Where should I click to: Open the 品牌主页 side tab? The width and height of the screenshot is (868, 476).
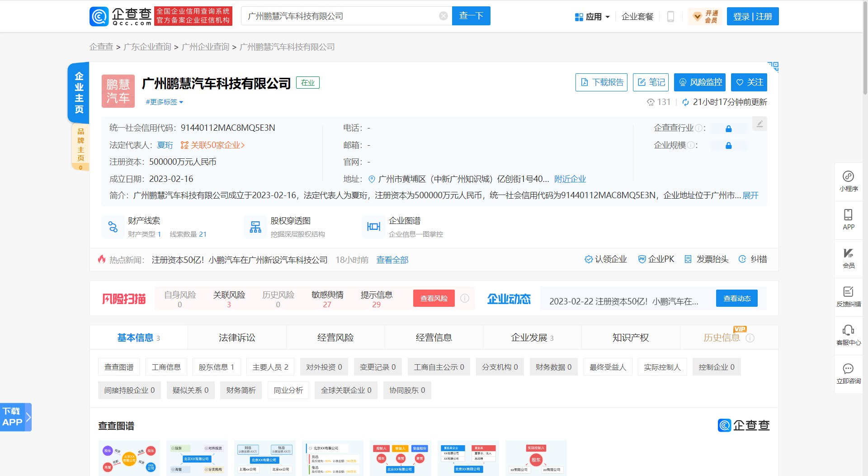coord(80,146)
